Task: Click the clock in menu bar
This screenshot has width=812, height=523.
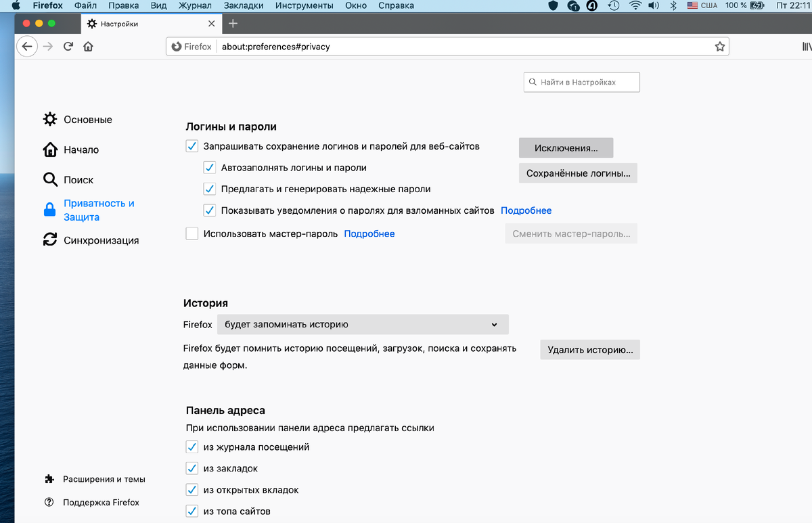Action: [x=794, y=5]
